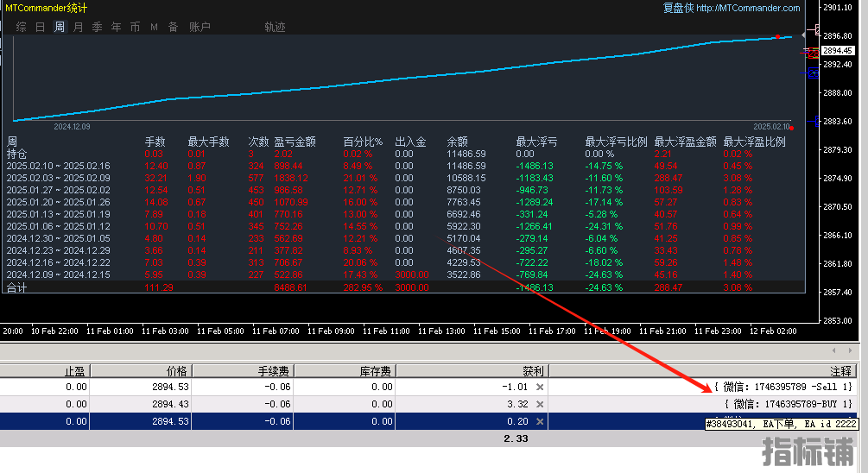Click the max floating loss -1289.24
The width and height of the screenshot is (868, 473).
[535, 203]
